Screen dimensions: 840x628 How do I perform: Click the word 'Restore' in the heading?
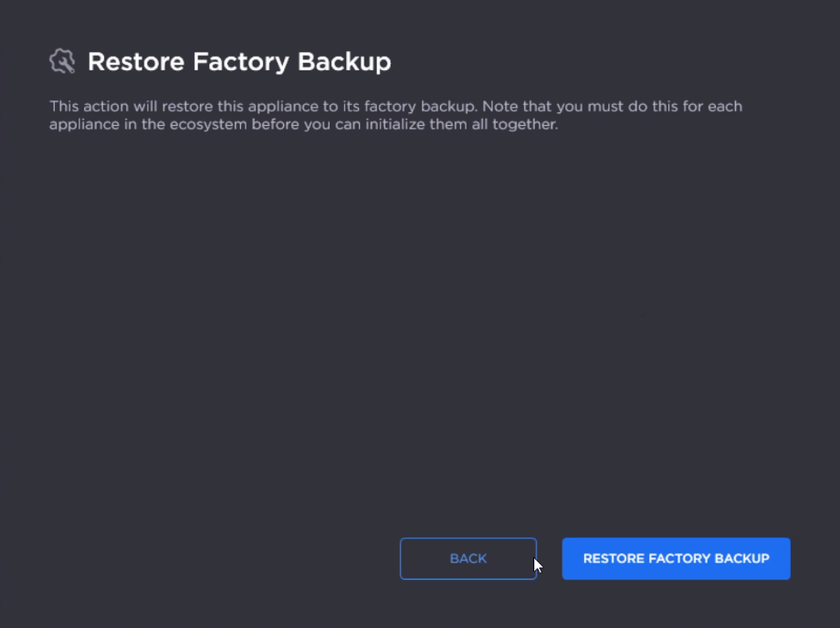click(x=130, y=62)
